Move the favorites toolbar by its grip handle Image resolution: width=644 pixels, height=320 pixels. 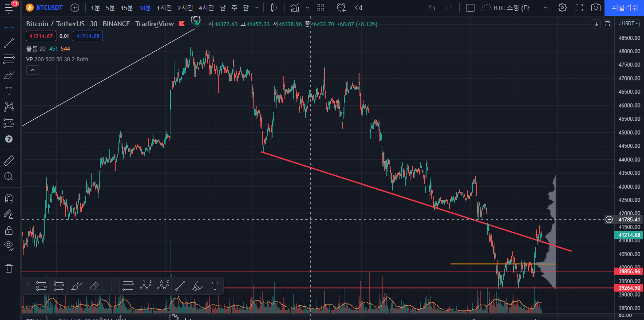(28, 286)
